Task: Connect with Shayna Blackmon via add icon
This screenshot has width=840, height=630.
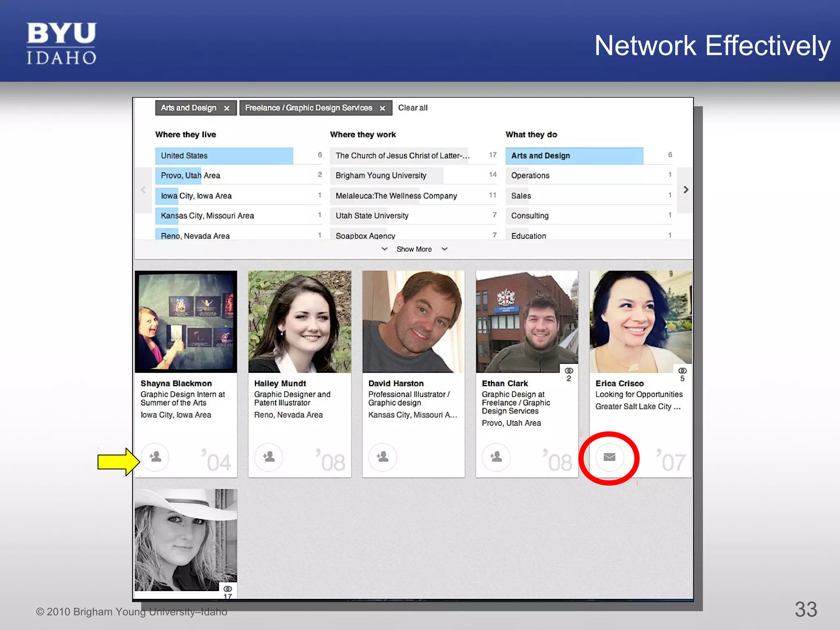Action: coord(155,457)
